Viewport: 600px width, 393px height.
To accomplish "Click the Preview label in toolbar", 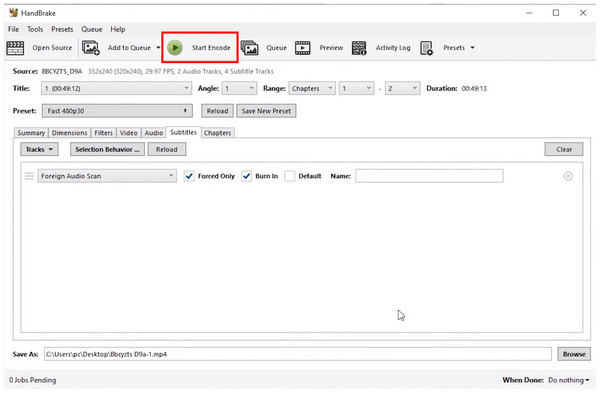I will tap(331, 48).
